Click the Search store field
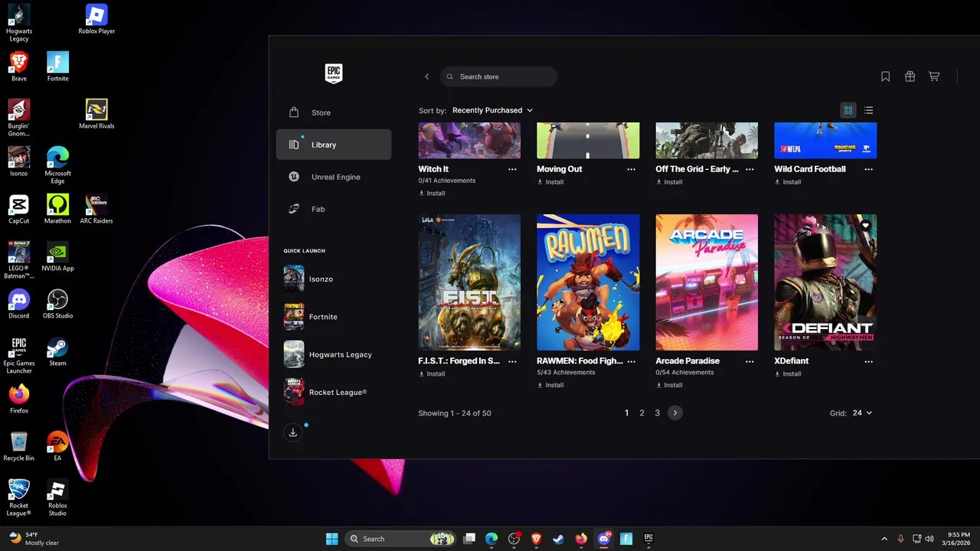Image resolution: width=980 pixels, height=551 pixels. [x=498, y=77]
